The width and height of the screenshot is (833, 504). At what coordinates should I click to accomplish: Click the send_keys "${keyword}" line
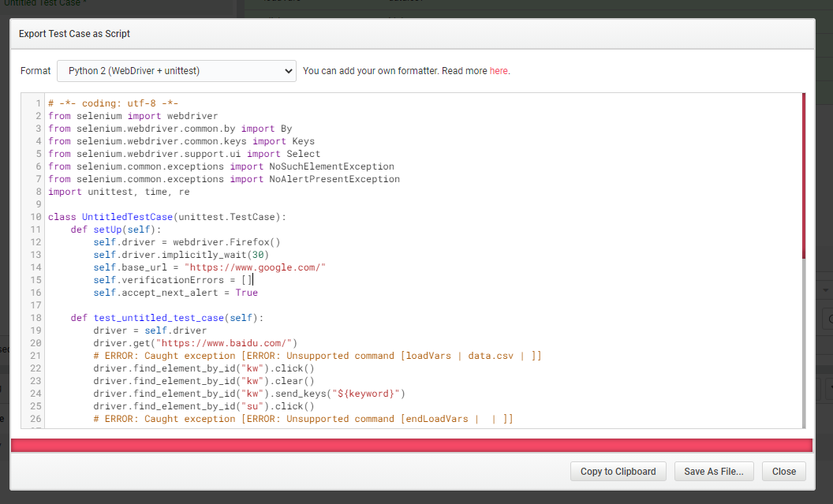click(x=249, y=394)
